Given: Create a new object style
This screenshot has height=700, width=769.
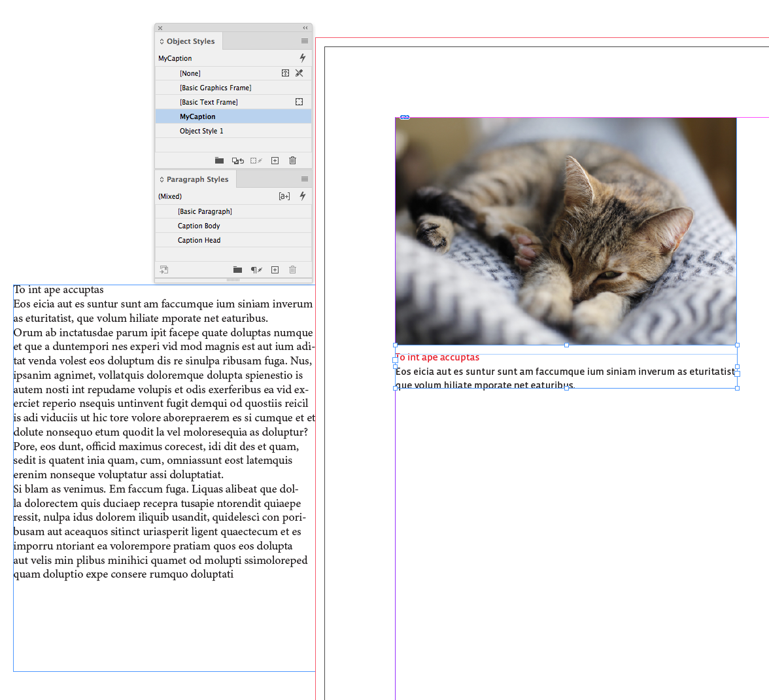Looking at the screenshot, I should [275, 160].
